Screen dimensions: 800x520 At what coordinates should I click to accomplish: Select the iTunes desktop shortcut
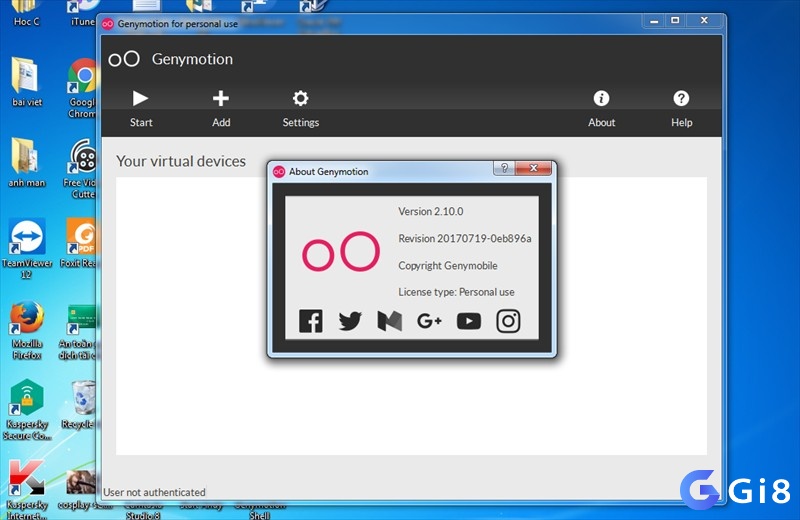click(x=83, y=13)
